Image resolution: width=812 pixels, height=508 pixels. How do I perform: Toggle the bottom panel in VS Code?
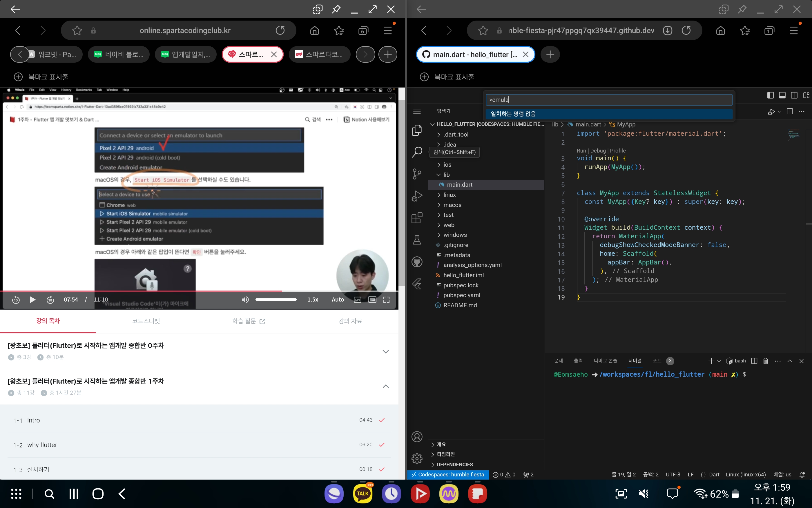[x=782, y=95]
